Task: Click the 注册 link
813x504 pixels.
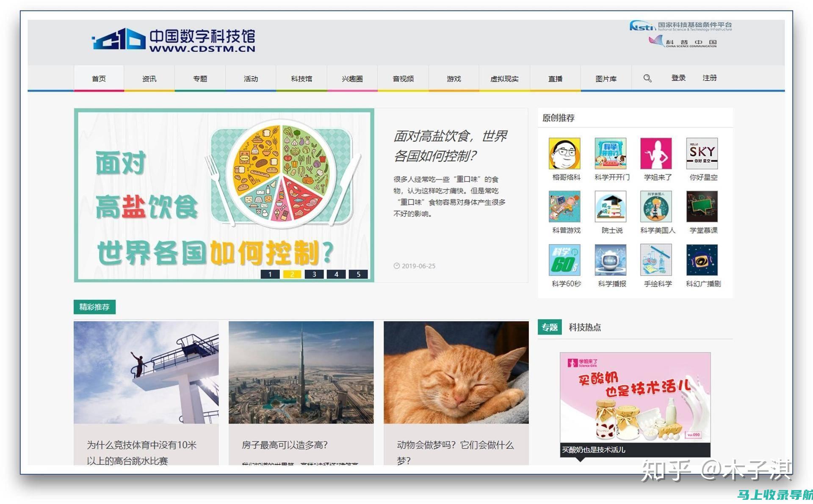Action: (710, 78)
